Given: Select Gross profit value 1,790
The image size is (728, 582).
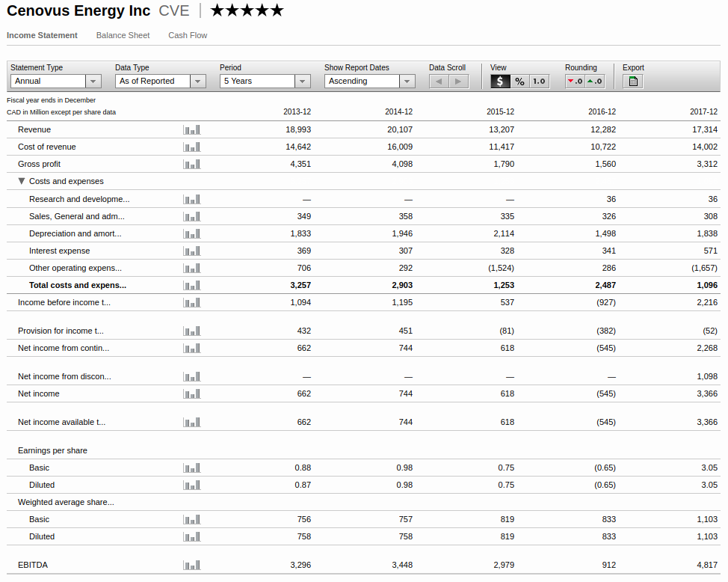Looking at the screenshot, I should coord(504,164).
